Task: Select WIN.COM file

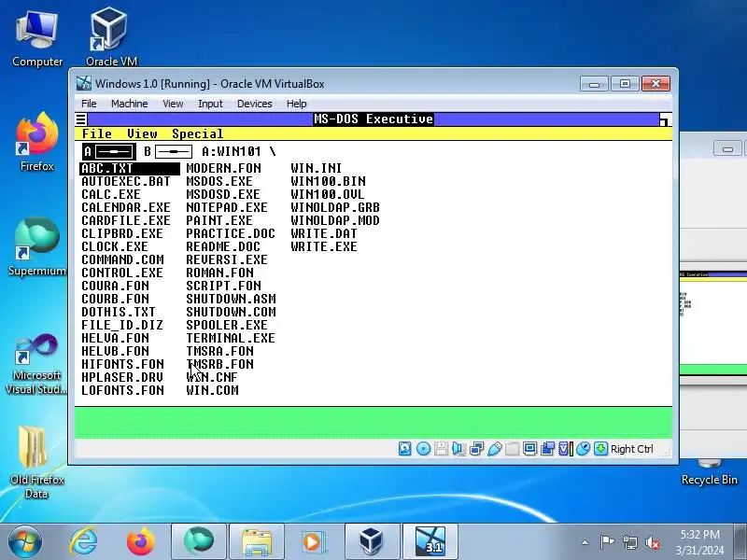Action: pyautogui.click(x=213, y=390)
